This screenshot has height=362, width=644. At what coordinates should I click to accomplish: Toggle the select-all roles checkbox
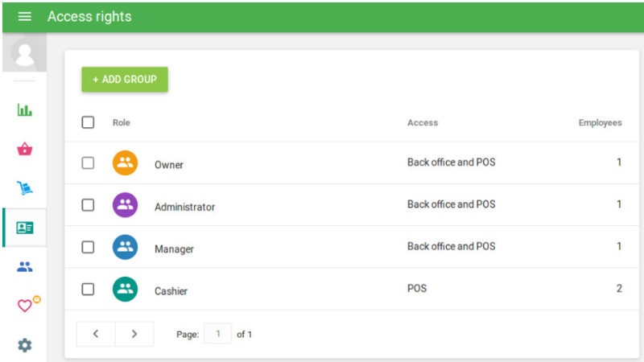[x=88, y=122]
